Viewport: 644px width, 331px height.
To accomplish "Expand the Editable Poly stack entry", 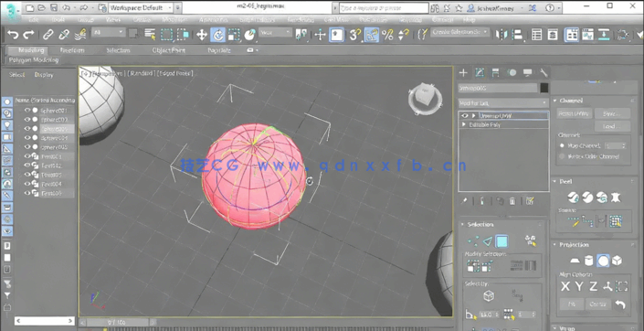I will point(465,124).
